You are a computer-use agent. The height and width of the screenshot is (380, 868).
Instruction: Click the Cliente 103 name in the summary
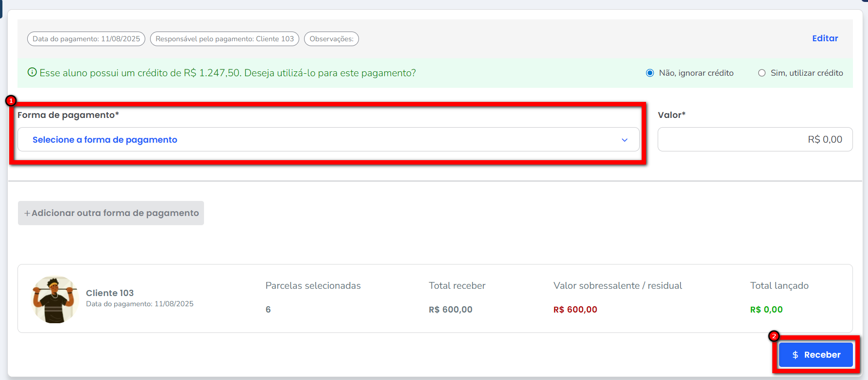[110, 293]
